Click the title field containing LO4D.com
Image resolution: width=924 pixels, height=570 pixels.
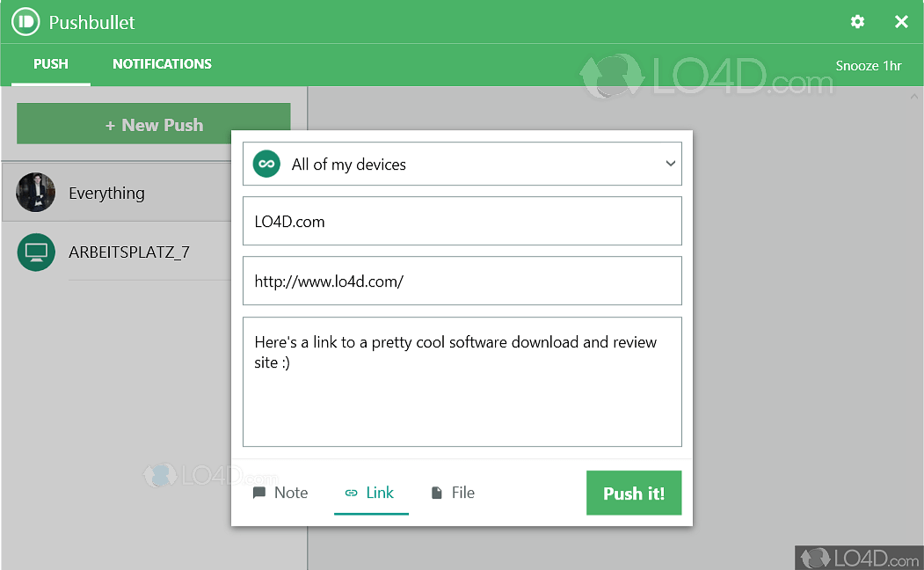click(462, 221)
